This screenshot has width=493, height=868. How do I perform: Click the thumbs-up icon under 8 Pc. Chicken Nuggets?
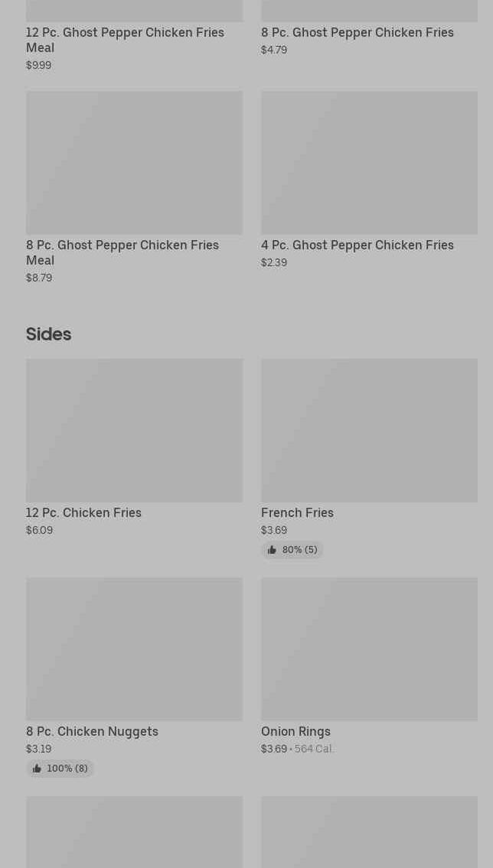[x=37, y=769]
